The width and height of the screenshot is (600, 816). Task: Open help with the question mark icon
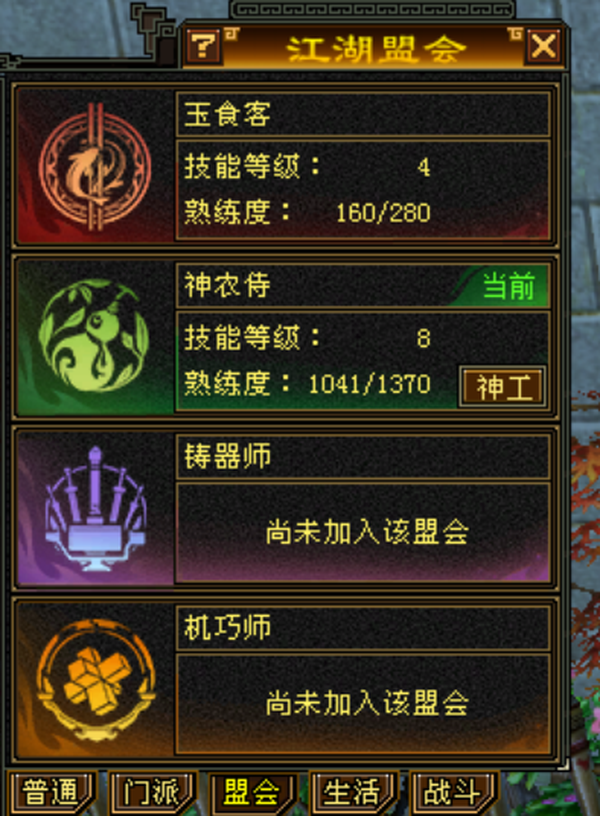203,47
